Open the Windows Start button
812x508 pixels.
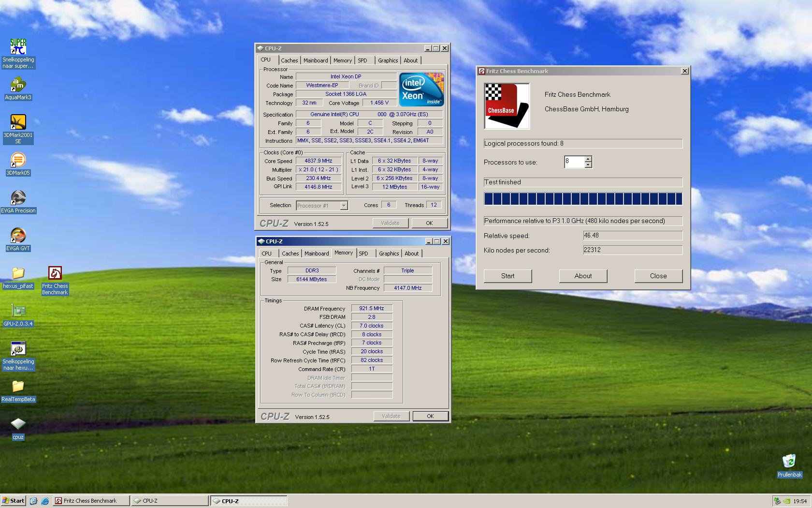(x=13, y=501)
